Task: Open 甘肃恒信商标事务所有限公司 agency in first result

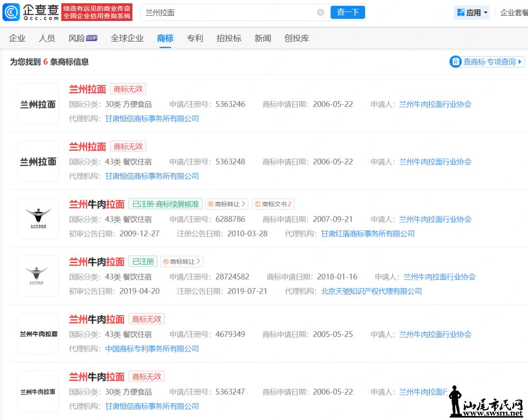Action: pos(152,119)
